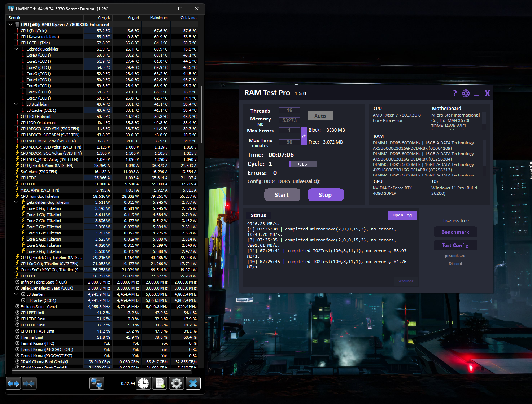
Task: Click the Threads input field
Action: (289, 110)
